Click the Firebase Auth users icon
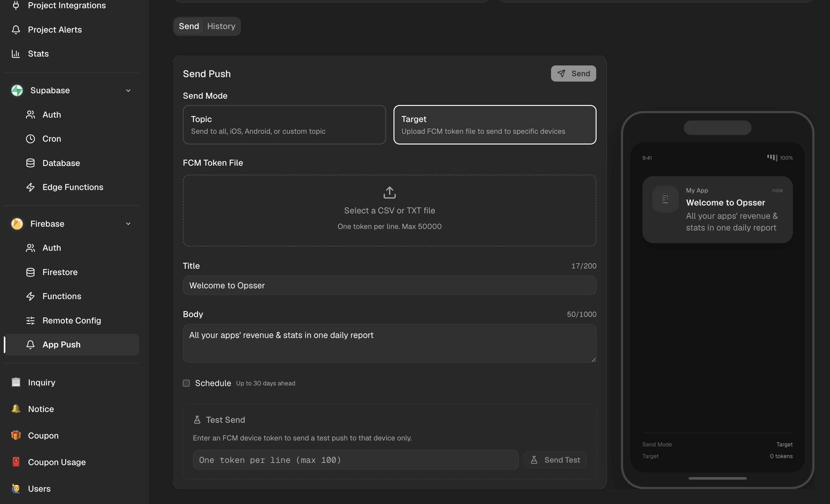 click(x=30, y=248)
